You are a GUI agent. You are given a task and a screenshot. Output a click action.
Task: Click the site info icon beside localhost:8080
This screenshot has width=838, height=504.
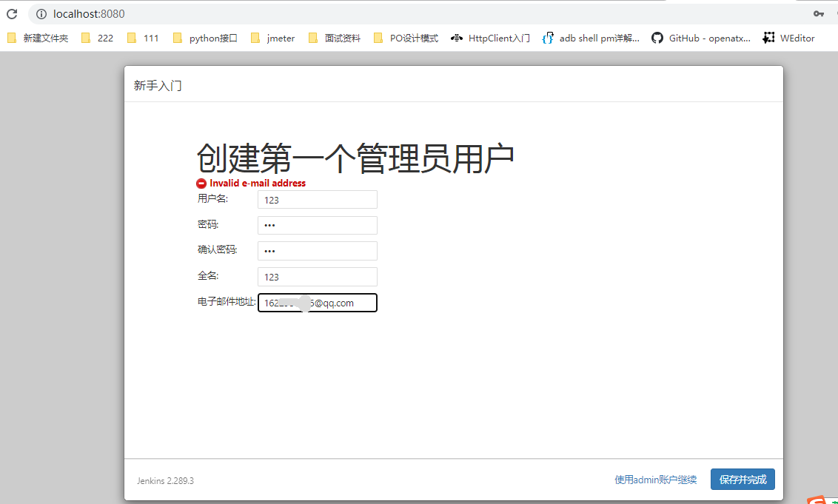[x=41, y=14]
